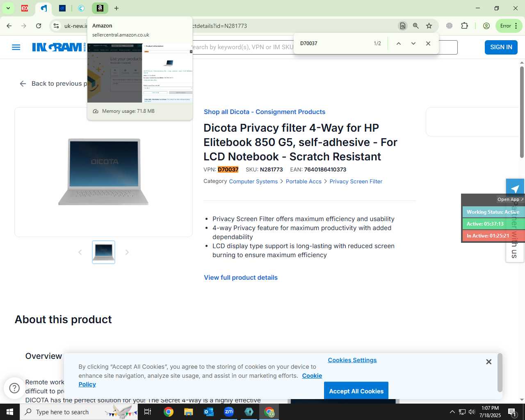
Task: Open the Extensions puzzle icon
Action: tap(465, 26)
